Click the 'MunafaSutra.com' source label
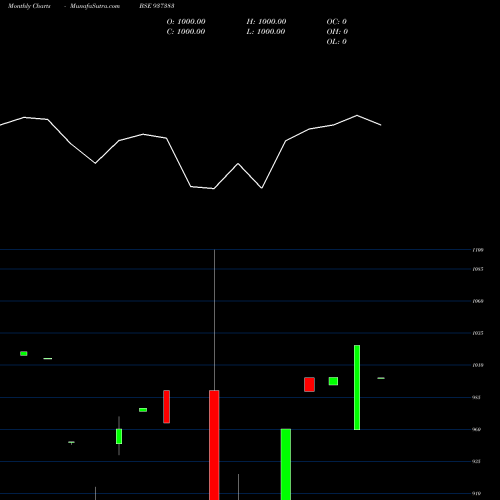This screenshot has height=500, width=500. pos(95,6)
